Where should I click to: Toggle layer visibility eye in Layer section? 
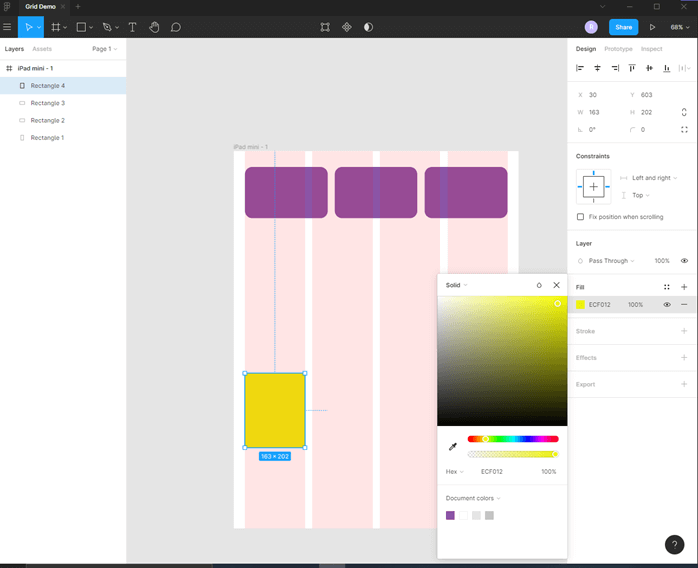point(684,261)
